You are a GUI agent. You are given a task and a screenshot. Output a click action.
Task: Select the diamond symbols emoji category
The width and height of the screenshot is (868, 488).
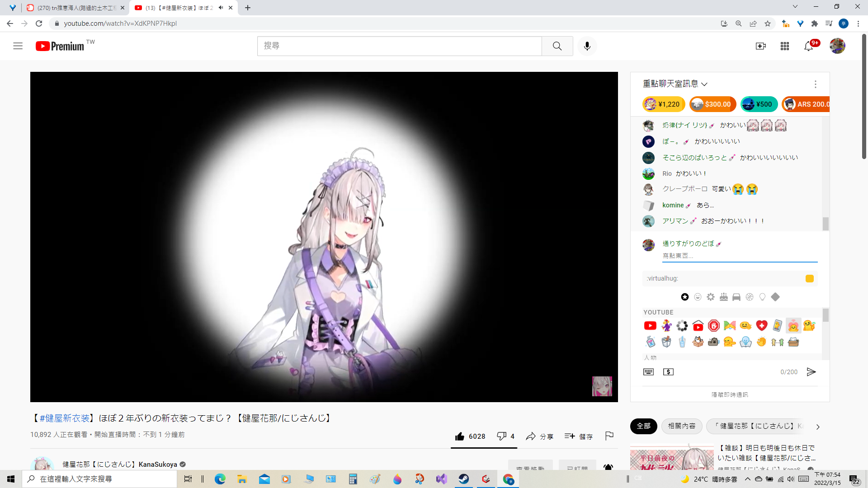(x=775, y=297)
